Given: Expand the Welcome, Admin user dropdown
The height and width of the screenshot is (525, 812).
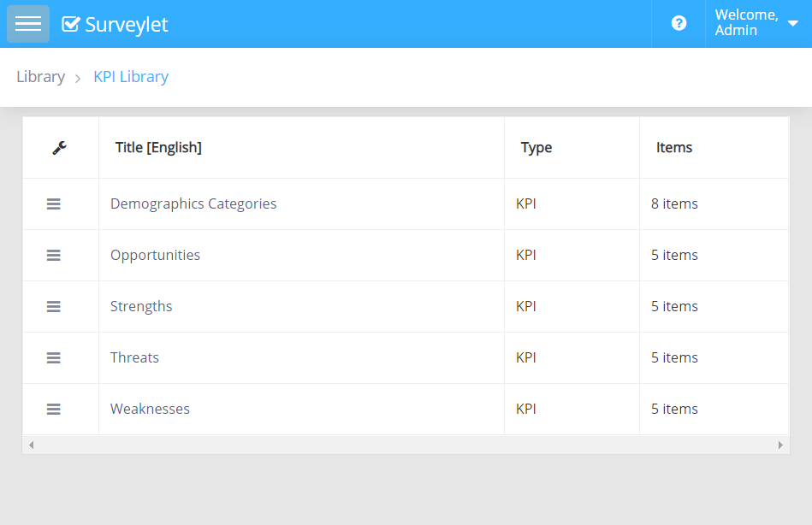Looking at the screenshot, I should [756, 24].
